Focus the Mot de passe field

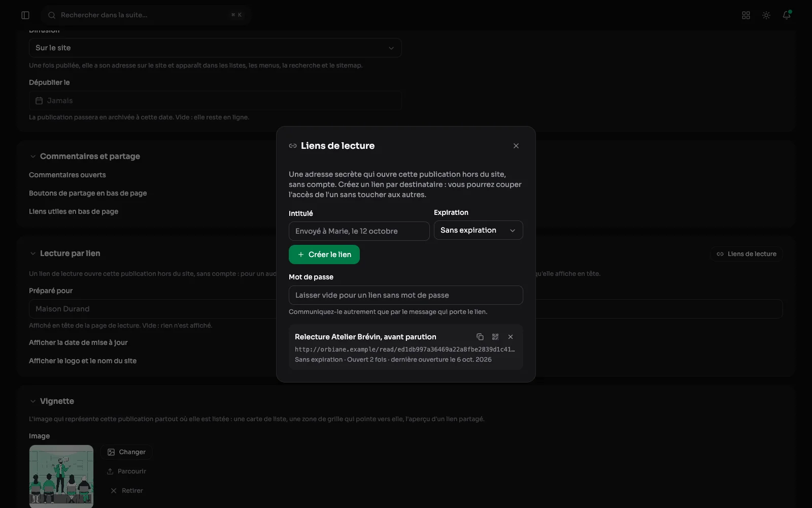[406, 295]
